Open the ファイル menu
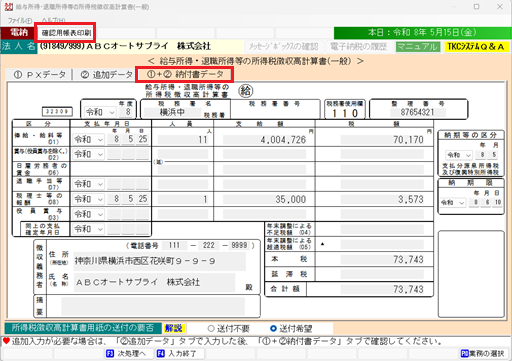Viewport: 512px width, 361px height. point(20,20)
